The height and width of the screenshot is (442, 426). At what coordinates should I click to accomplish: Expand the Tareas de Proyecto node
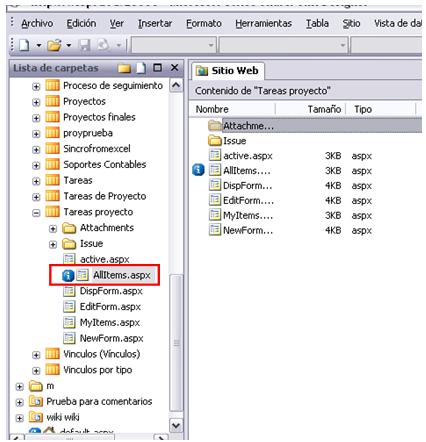36,197
